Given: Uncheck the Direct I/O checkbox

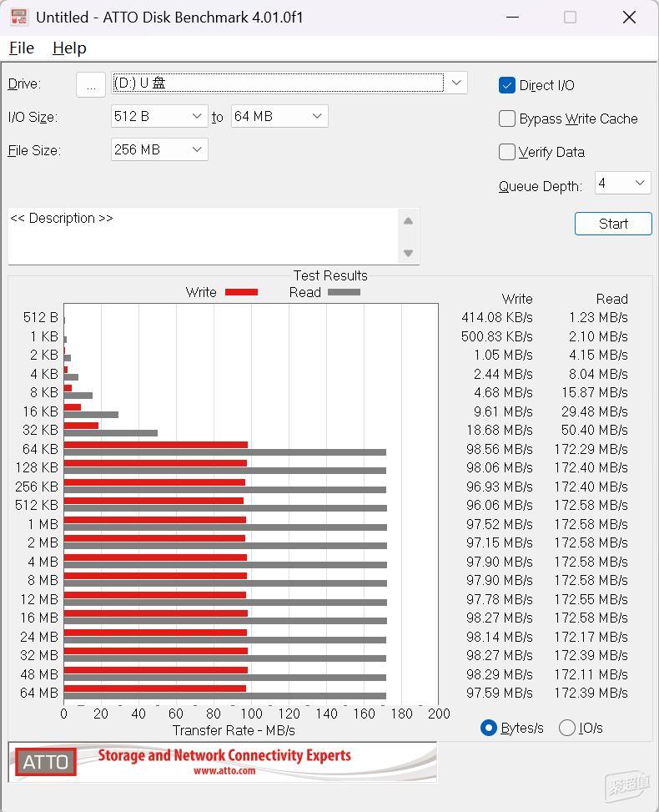Looking at the screenshot, I should click(507, 85).
